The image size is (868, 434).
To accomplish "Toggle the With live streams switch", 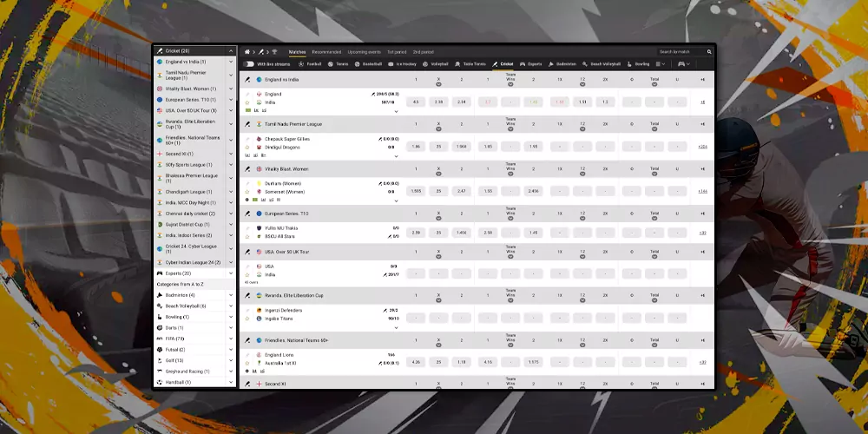I will 248,64.
